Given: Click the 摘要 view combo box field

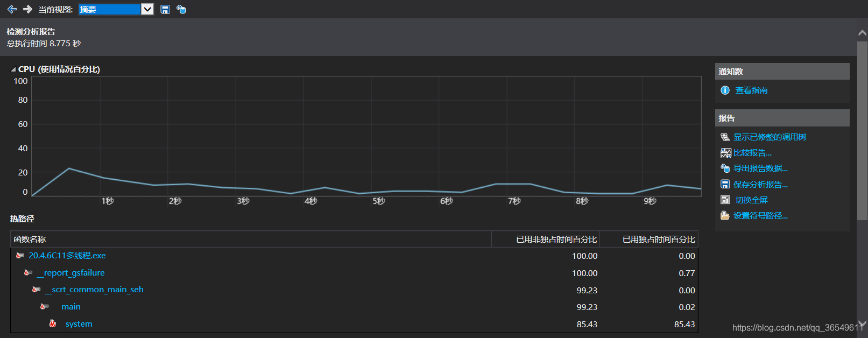Looking at the screenshot, I should point(109,9).
